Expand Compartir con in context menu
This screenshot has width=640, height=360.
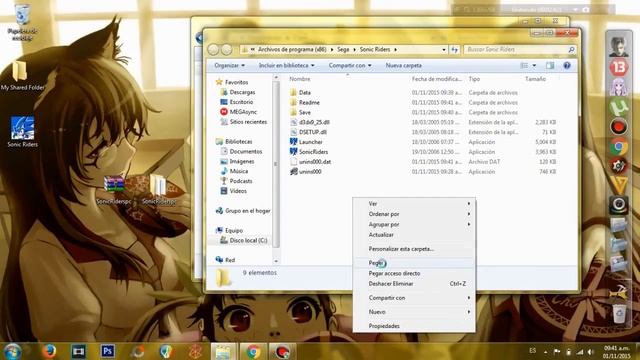[414, 298]
